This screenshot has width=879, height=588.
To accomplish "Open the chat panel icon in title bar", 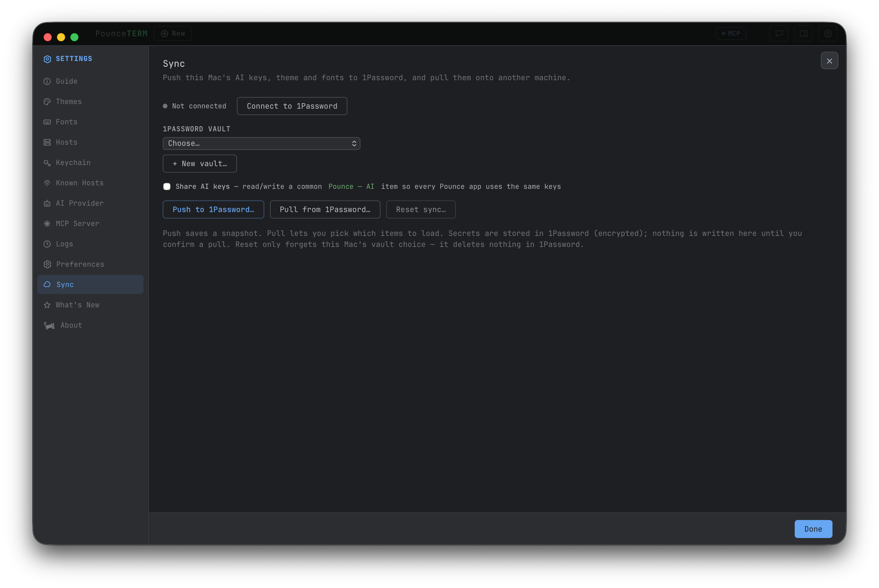I will [779, 33].
